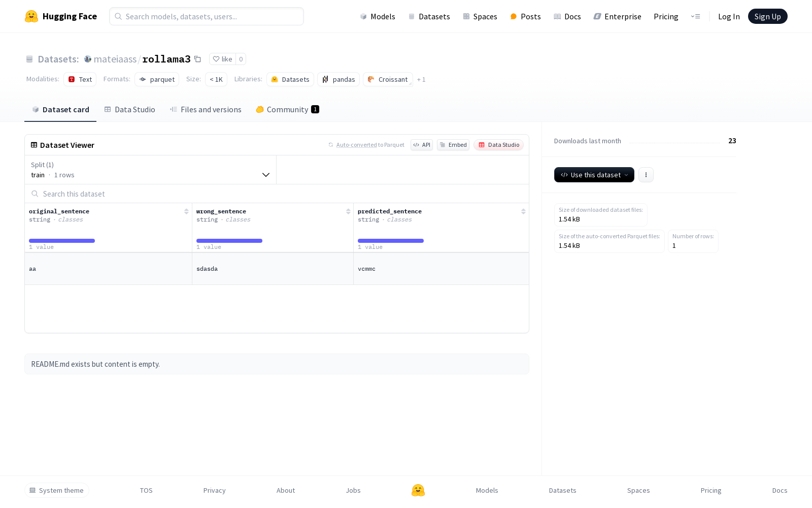The width and height of the screenshot is (812, 508).
Task: Click the predicted_sentence value distribution bar
Action: coord(391,241)
